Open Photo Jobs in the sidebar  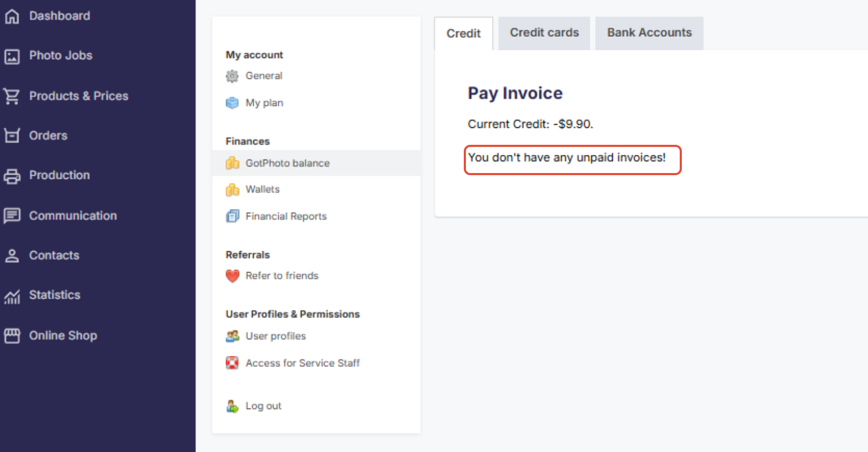click(x=61, y=55)
